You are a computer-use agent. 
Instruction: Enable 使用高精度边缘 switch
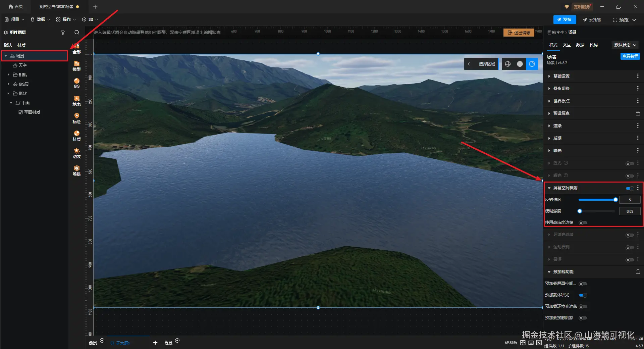[583, 222]
